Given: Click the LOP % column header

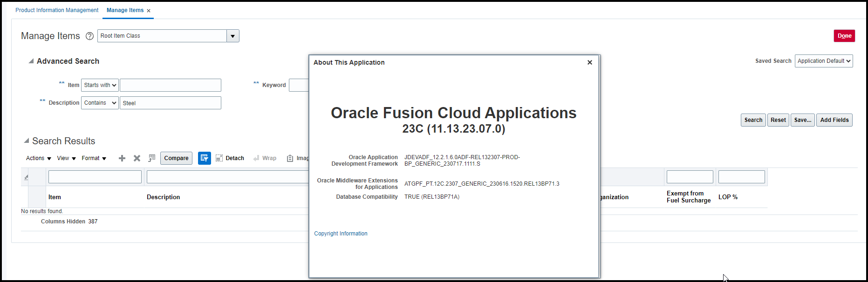Looking at the screenshot, I should pyautogui.click(x=728, y=197).
